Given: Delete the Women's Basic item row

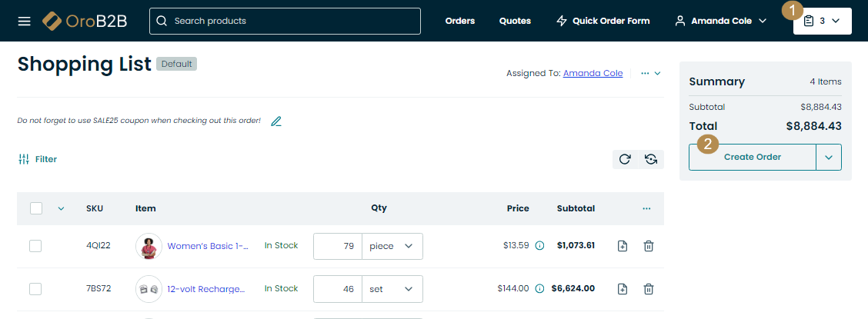Looking at the screenshot, I should 649,246.
